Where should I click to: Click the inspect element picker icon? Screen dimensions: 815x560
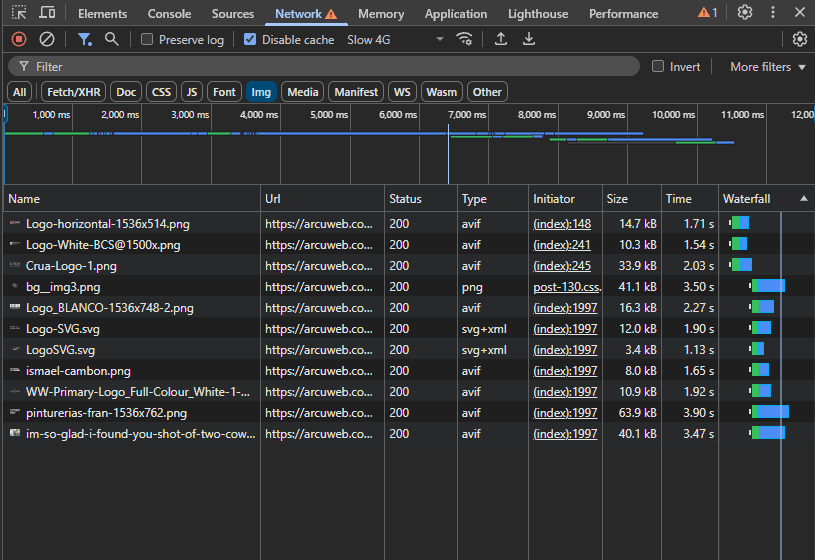(19, 13)
